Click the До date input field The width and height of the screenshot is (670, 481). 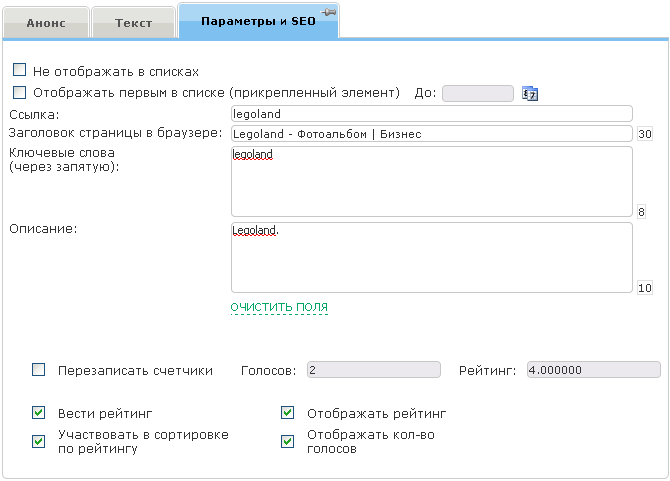(x=477, y=93)
